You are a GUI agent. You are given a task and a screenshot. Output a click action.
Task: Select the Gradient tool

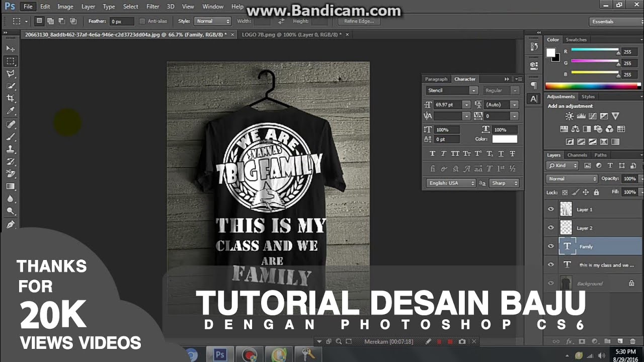tap(11, 187)
